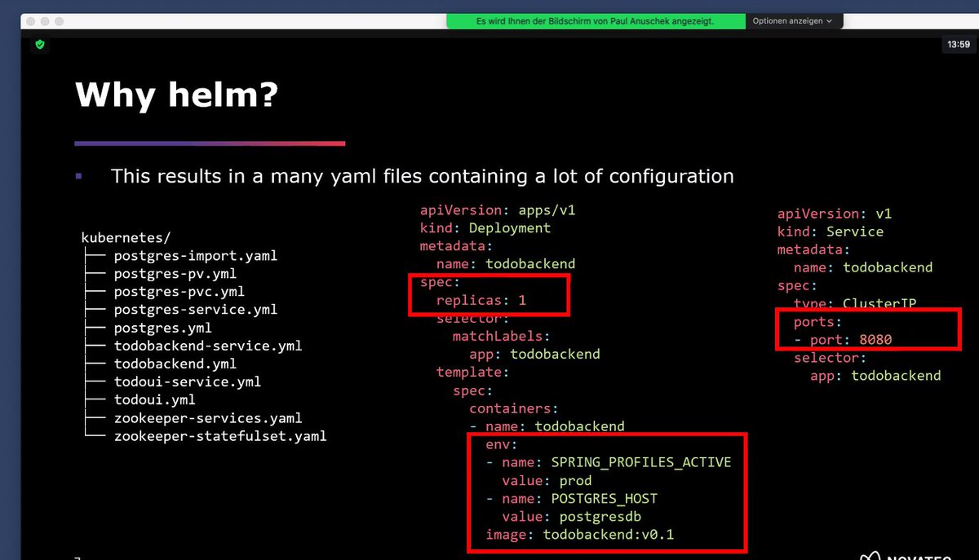Click the 'kind: Deployment' line
The height and width of the screenshot is (560, 979).
(x=485, y=228)
